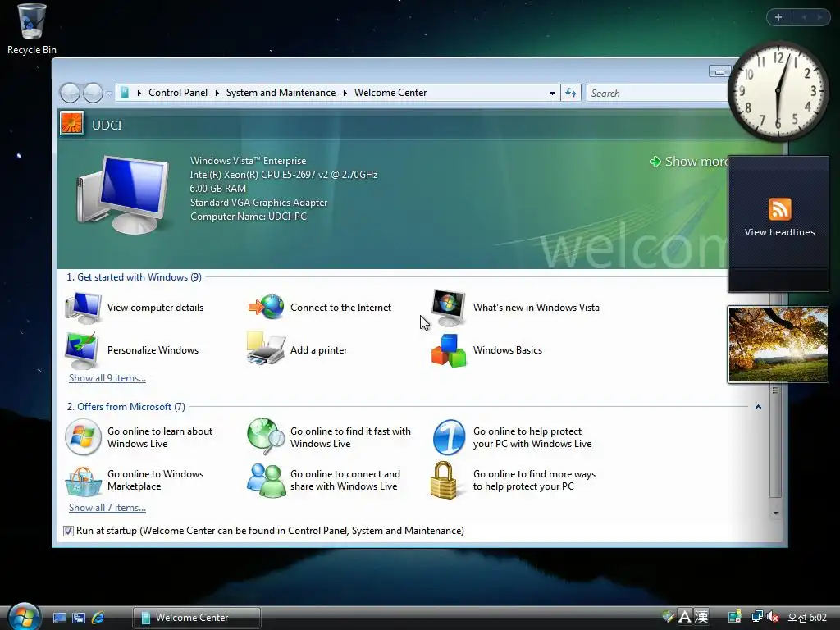Click the large computer image in the details pane
Image resolution: width=840 pixels, height=630 pixels.
(x=123, y=194)
